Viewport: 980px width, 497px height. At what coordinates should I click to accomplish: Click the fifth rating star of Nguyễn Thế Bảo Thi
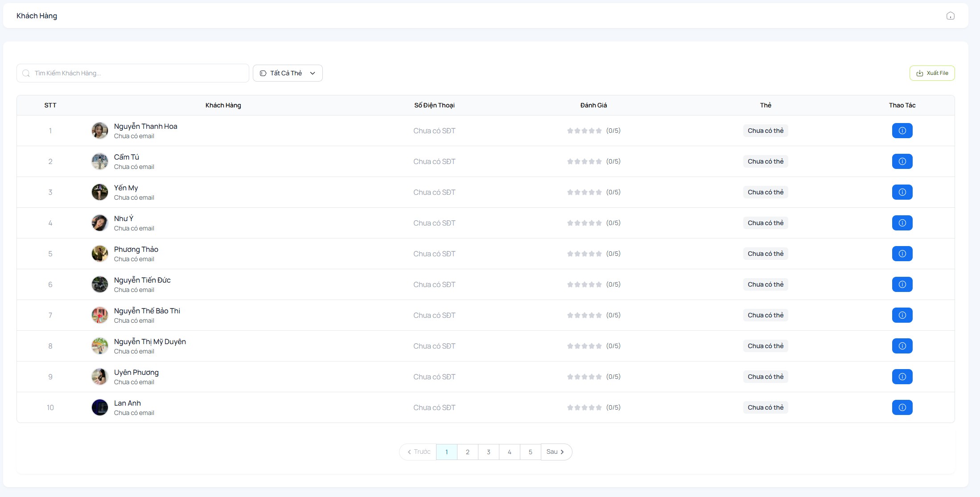(x=599, y=315)
